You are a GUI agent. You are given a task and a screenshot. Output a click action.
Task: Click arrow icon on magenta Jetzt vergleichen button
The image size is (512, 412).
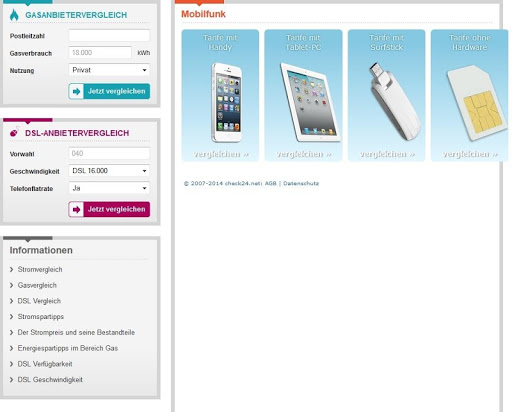(76, 209)
